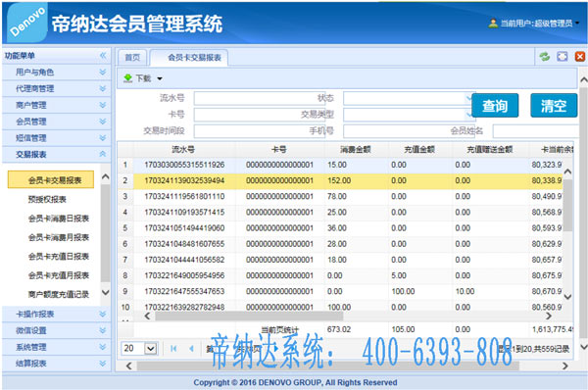Sort by 流水号 column header
Image resolution: width=588 pixels, height=390 pixels.
coord(183,150)
